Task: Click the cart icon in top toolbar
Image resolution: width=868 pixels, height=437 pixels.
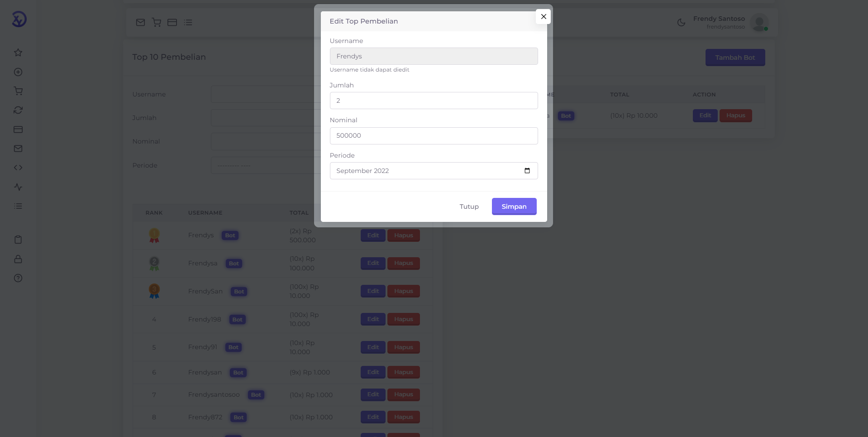Action: (157, 22)
